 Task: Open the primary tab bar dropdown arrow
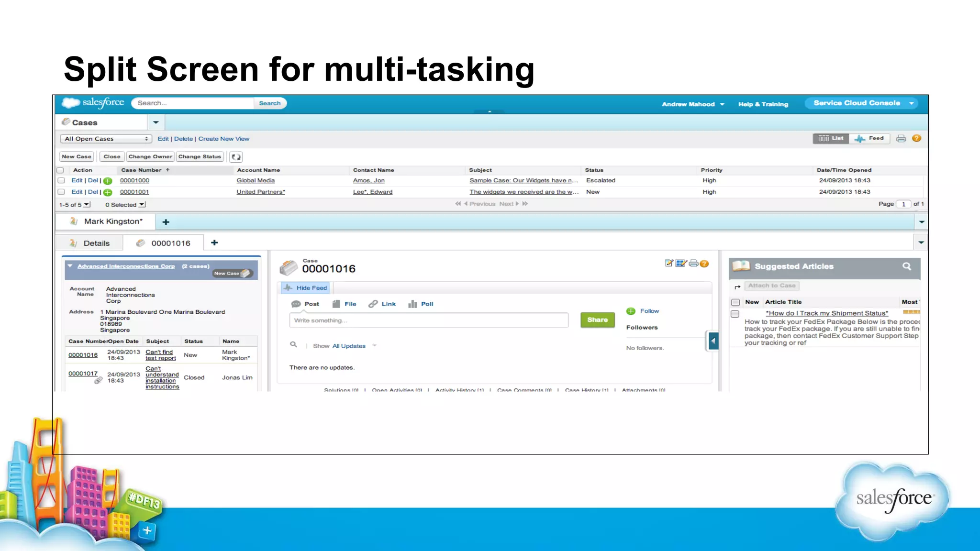click(x=922, y=222)
